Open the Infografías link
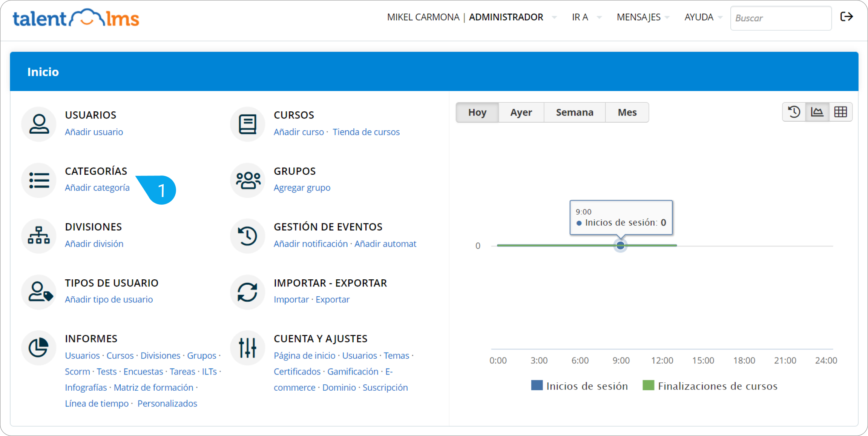The width and height of the screenshot is (868, 436). pyautogui.click(x=86, y=387)
